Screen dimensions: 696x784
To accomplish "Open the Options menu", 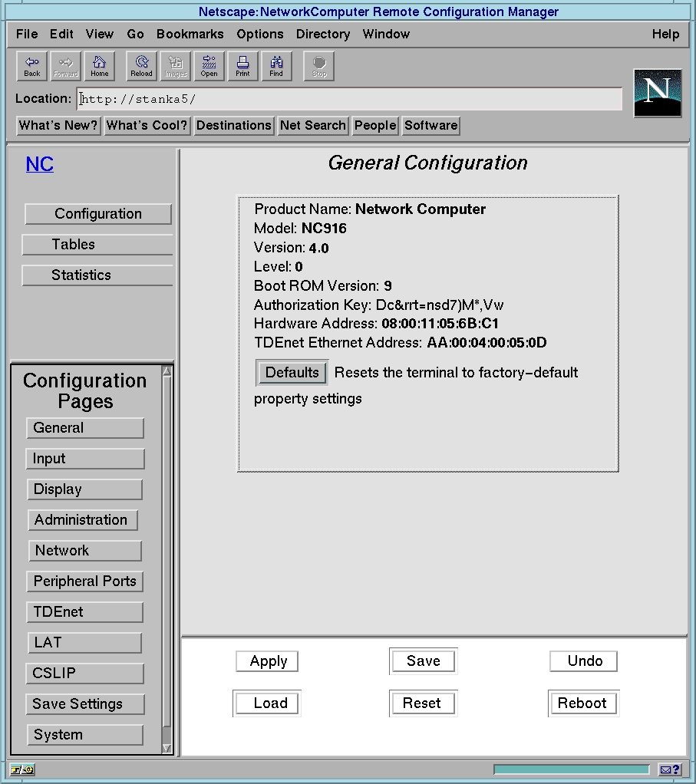I will click(x=259, y=34).
